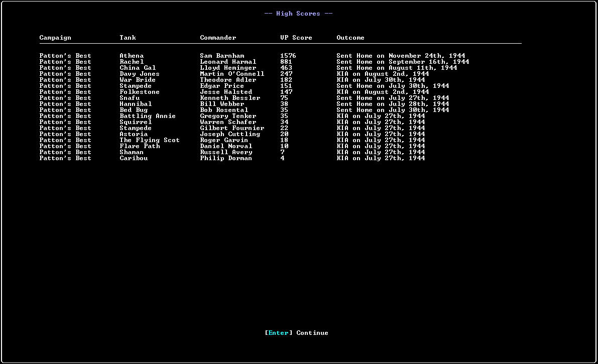This screenshot has height=364, width=598.
Task: Select tank name Squirrel
Action: pos(136,122)
